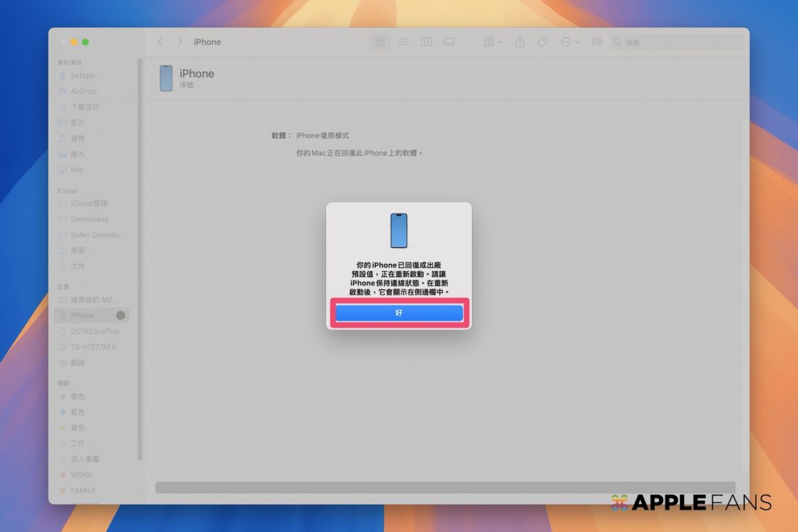Select AirDrop in the sidebar
Image resolution: width=798 pixels, height=532 pixels.
(x=84, y=91)
